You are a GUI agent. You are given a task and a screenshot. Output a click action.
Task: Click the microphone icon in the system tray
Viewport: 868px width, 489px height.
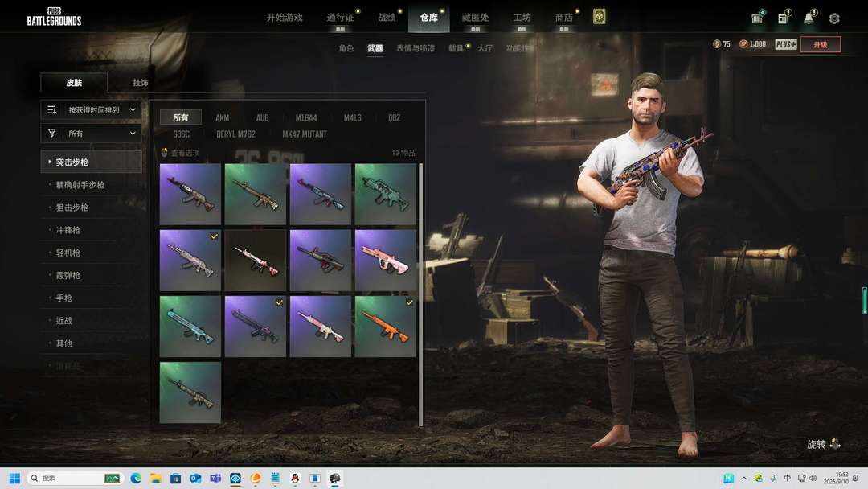click(x=773, y=478)
